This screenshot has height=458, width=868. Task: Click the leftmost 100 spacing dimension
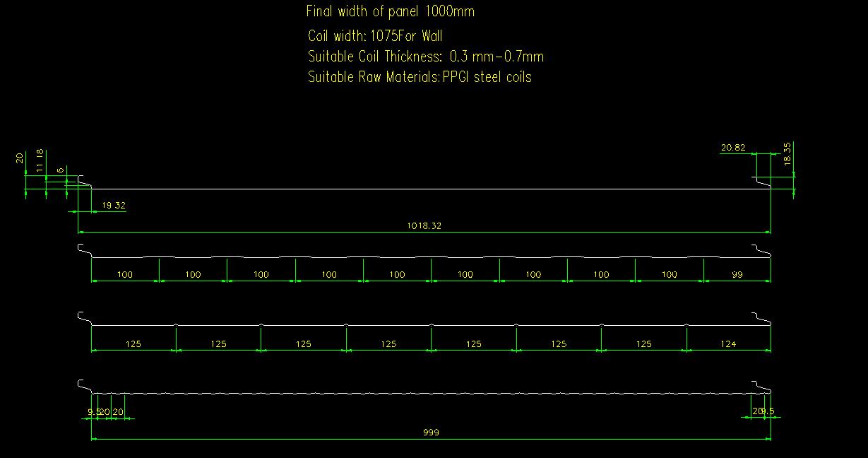124,275
